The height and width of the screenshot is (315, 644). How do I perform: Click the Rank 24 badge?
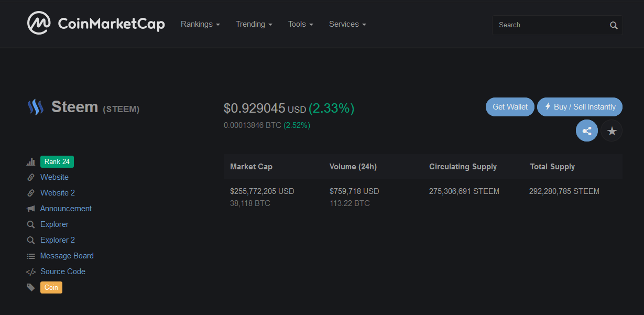57,161
